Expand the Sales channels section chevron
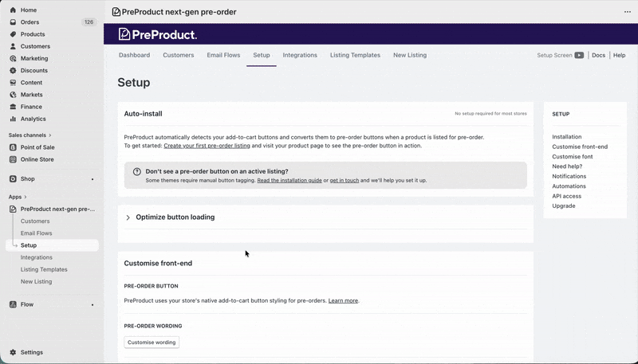 coord(50,135)
